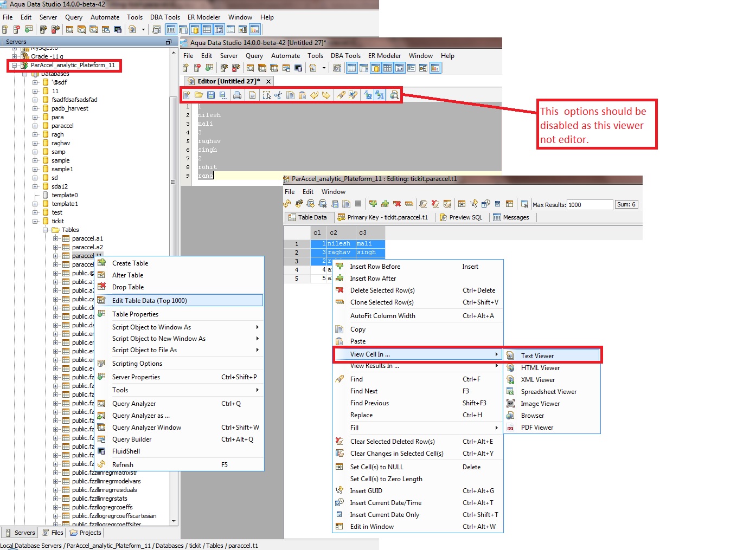Expand the padb_harvest database node
756x550 pixels.
coord(35,108)
